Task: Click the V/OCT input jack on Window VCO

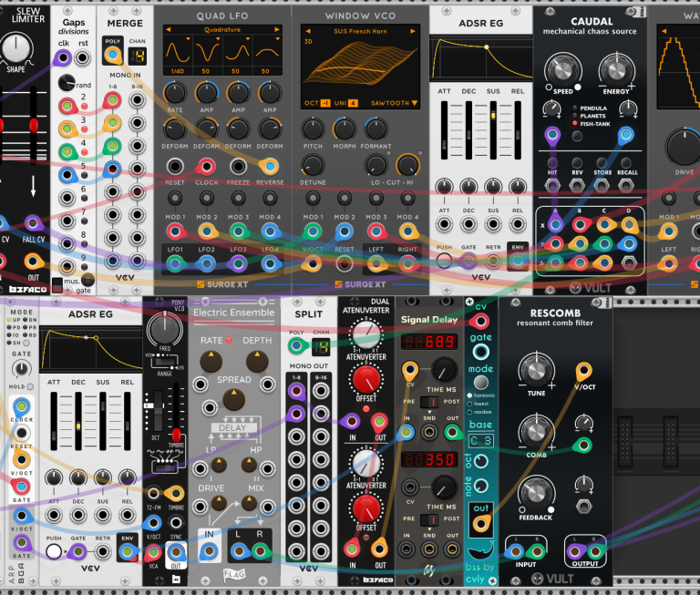Action: (x=313, y=264)
